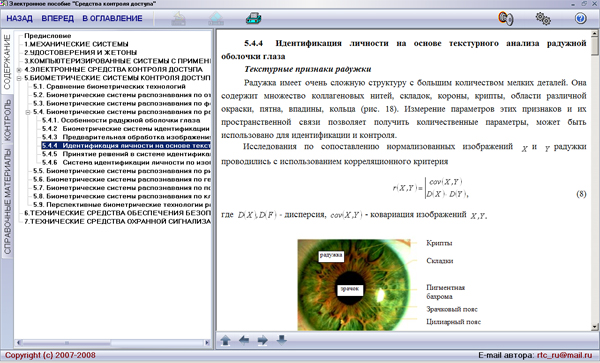600x363 pixels.
Task: Click the left arrow navigation icon at the bottom
Action: 244,340
